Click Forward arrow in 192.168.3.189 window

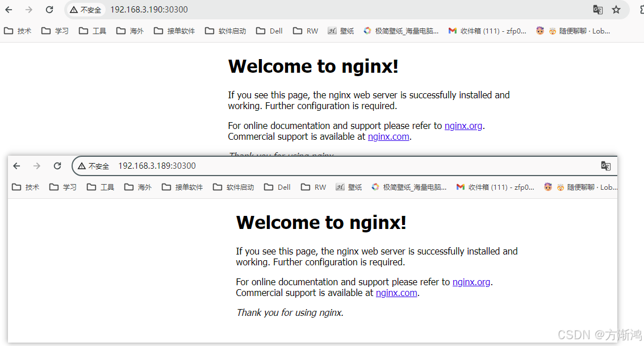click(37, 165)
